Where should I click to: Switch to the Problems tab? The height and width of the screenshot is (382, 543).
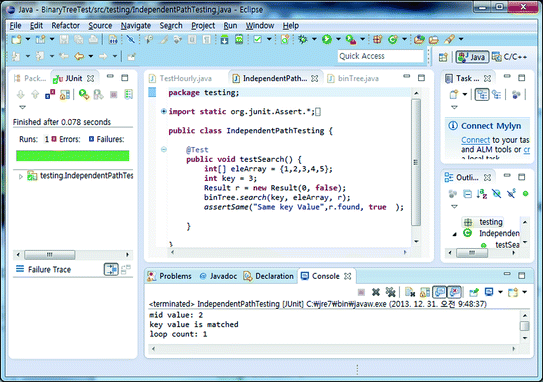click(x=169, y=276)
